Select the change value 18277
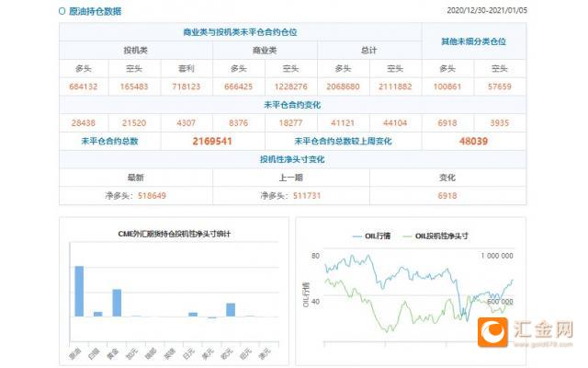 [290, 123]
